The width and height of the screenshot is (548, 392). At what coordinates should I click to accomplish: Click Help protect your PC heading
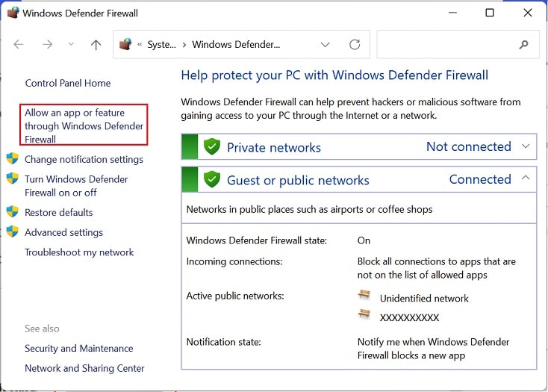[x=334, y=75]
